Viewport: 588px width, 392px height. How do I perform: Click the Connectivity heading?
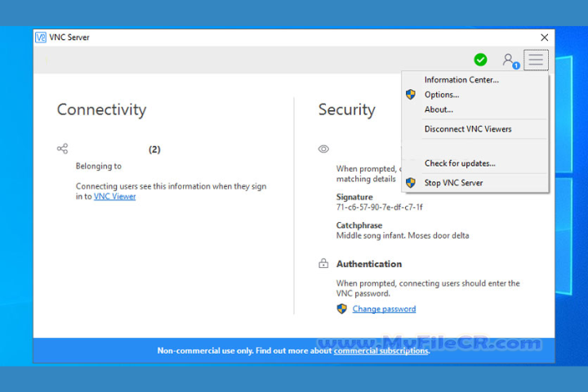[x=101, y=110]
